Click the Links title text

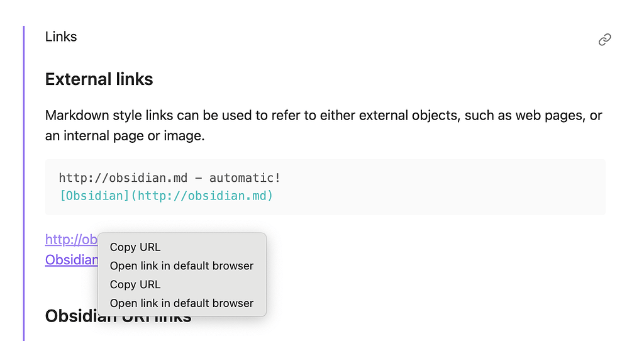[x=61, y=36]
